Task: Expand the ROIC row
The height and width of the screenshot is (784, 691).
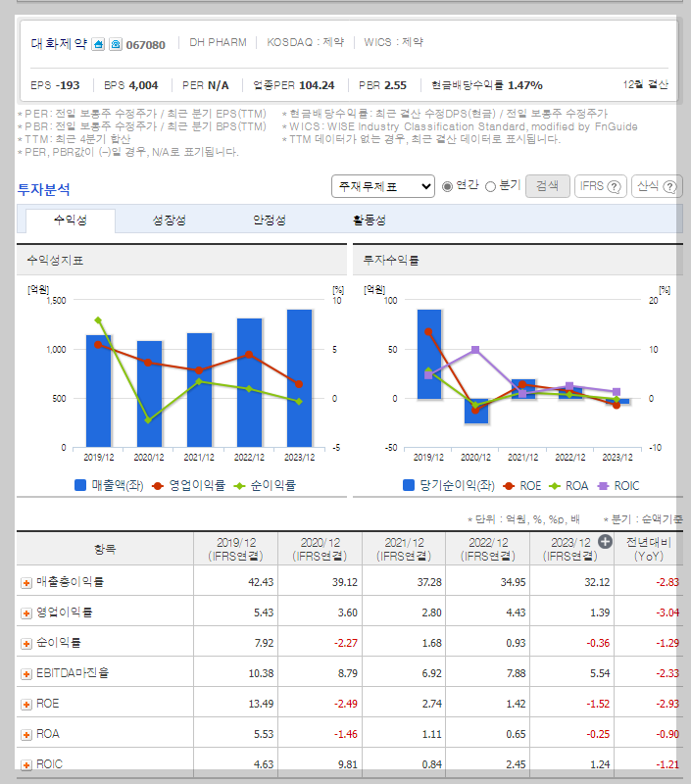Action: [26, 765]
